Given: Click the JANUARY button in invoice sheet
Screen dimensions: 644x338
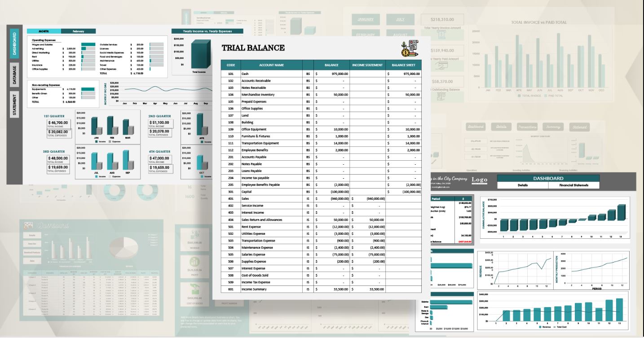Looking at the screenshot, I should point(365,19).
